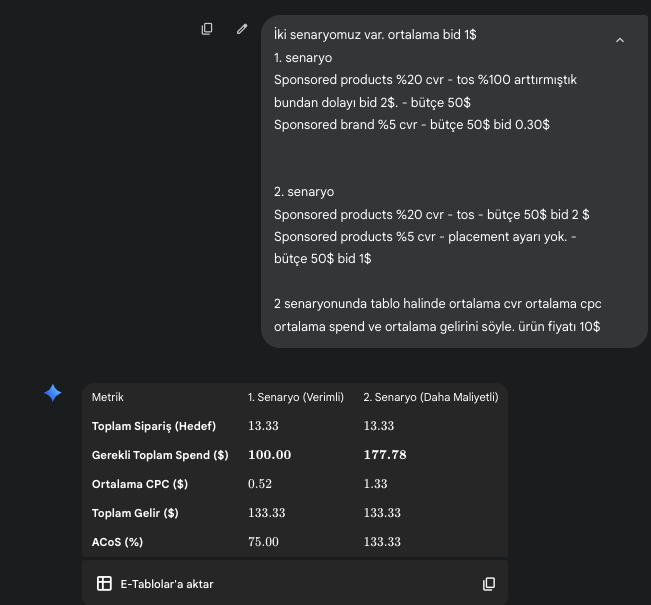
Task: Click the 'İki senaryomuz var' prompt line
Action: pyautogui.click(x=375, y=34)
